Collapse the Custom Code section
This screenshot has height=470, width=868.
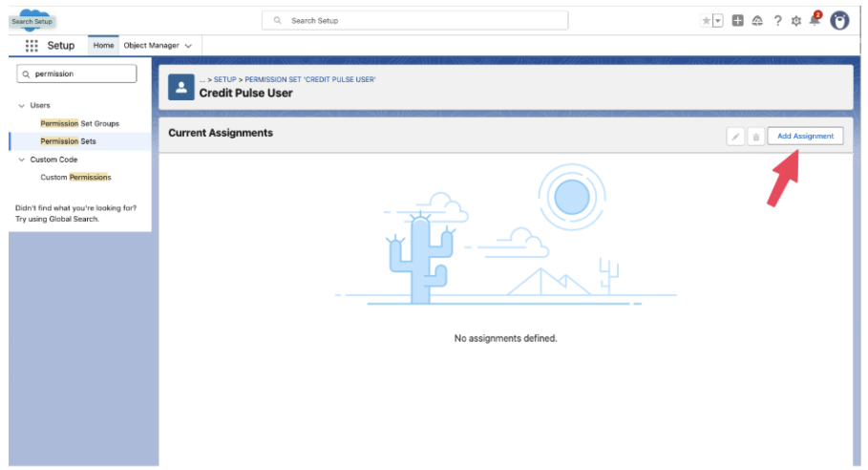(22, 160)
